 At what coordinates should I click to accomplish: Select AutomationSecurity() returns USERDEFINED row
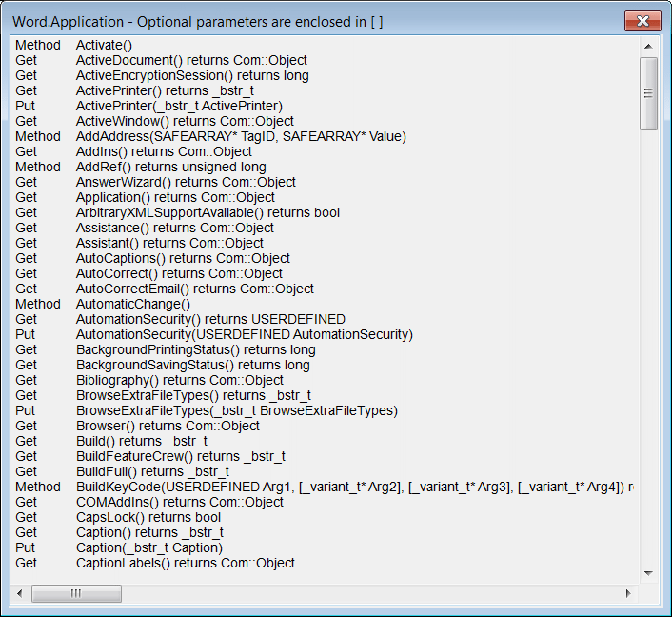click(x=325, y=319)
